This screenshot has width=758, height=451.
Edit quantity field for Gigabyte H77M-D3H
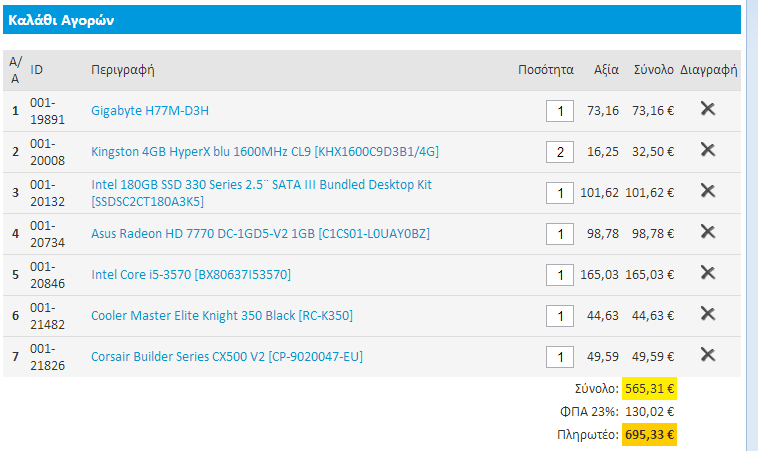pos(560,111)
